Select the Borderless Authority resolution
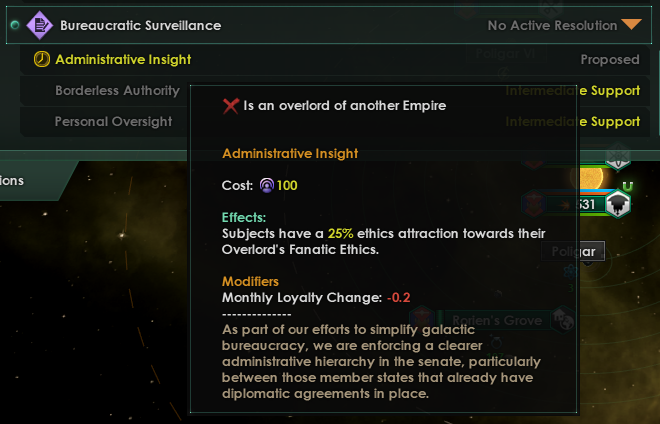Screen dimensions: 660x424 click(117, 91)
